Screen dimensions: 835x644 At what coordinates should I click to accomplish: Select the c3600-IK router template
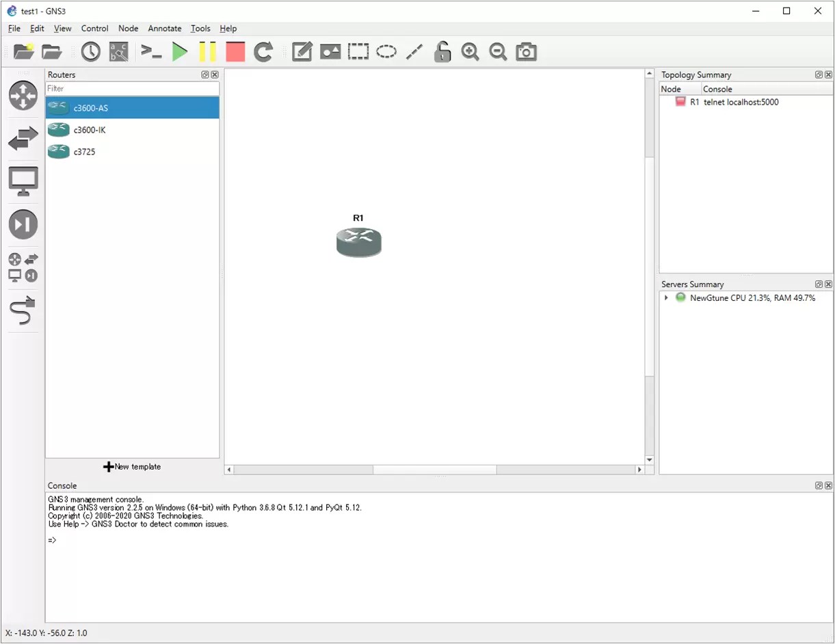click(133, 130)
